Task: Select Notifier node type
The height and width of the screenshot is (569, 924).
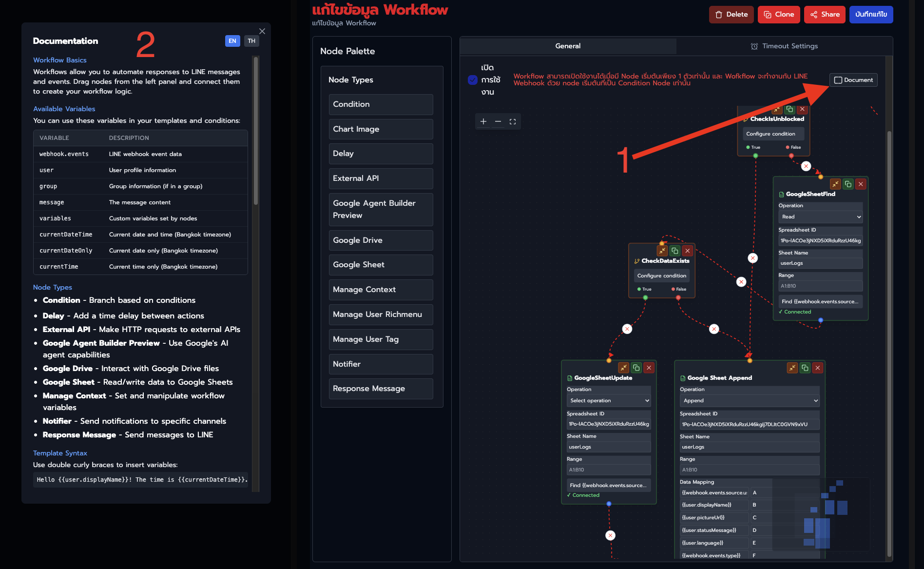Action: [381, 364]
